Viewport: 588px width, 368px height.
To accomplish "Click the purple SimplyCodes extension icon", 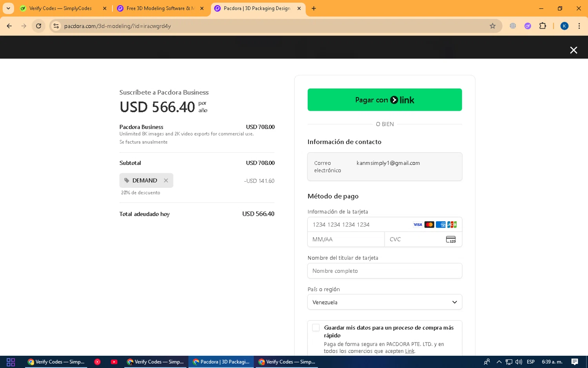I will pos(528,26).
